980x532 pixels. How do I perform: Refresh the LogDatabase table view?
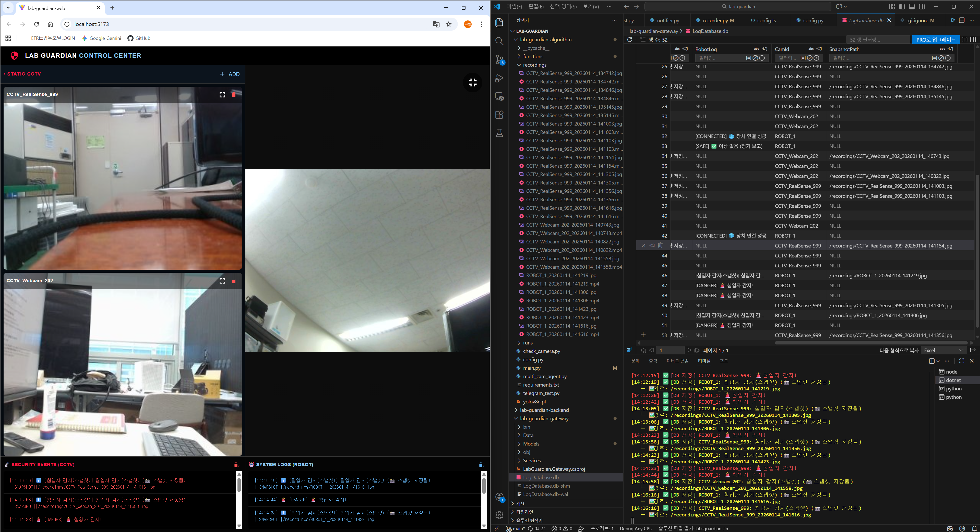pyautogui.click(x=630, y=40)
